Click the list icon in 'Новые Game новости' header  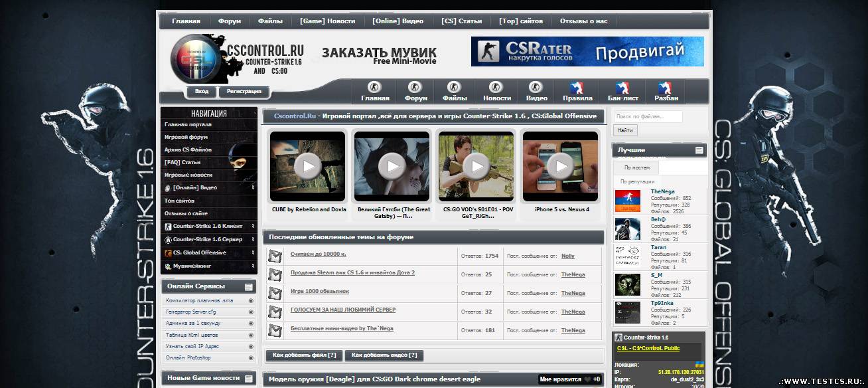tap(249, 379)
